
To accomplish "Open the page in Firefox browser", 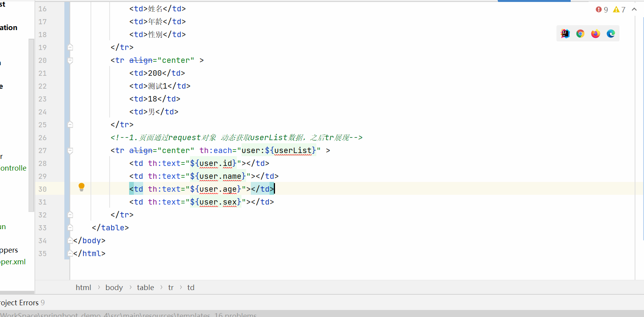I will click(596, 34).
